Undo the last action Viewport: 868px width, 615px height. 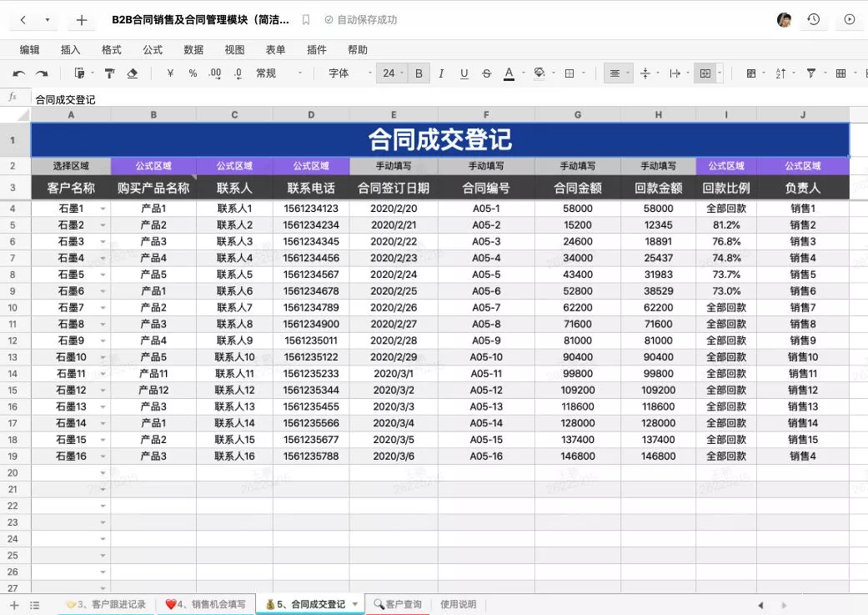pos(18,73)
